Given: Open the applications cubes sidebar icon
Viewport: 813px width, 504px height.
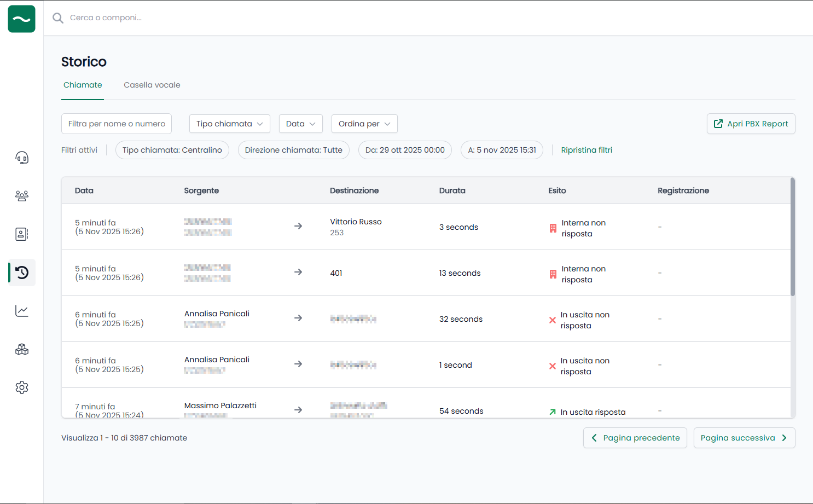Looking at the screenshot, I should coord(22,349).
